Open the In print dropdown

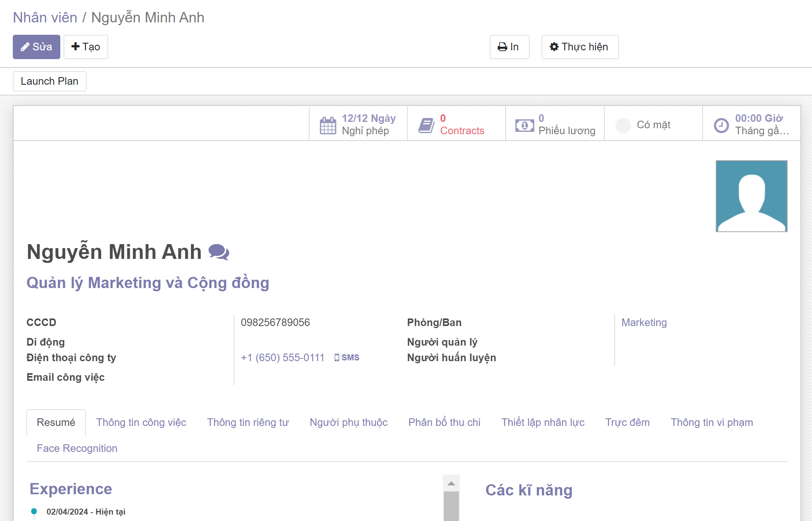[x=509, y=47]
